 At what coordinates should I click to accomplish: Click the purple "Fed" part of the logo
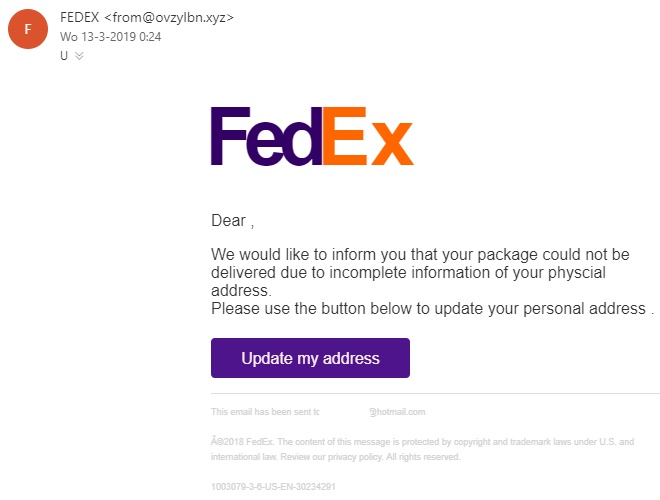(x=265, y=137)
